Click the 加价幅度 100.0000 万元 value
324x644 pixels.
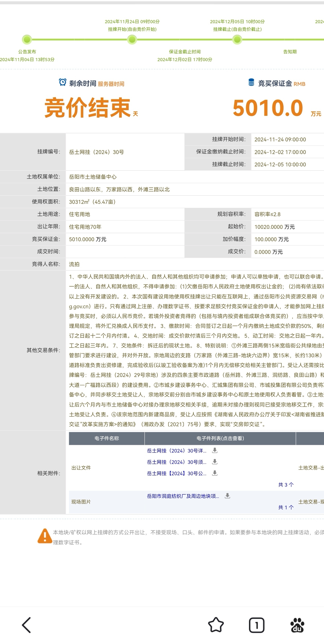click(271, 239)
